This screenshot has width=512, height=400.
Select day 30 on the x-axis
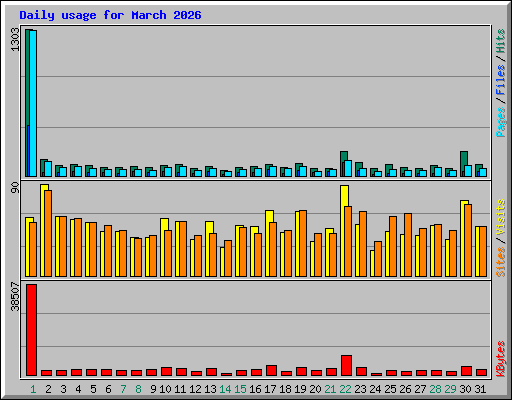pos(465,389)
